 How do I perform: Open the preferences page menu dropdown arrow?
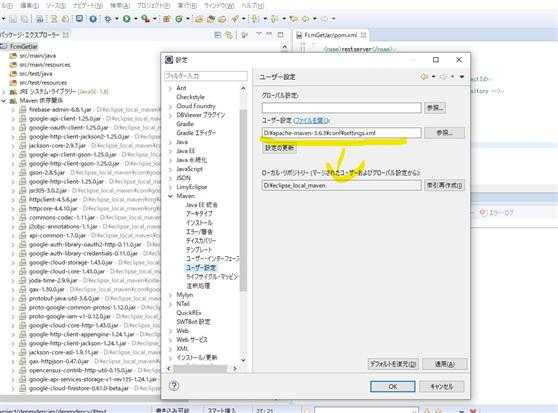click(462, 76)
